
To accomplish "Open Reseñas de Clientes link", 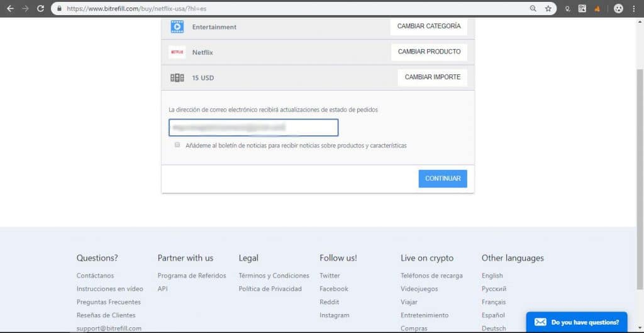I will coord(106,315).
